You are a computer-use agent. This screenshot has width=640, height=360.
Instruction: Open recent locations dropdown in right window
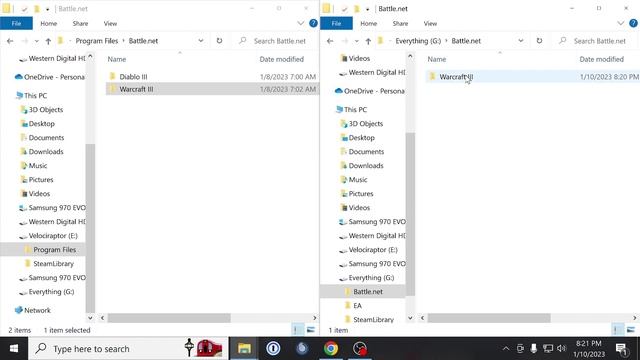pos(356,41)
